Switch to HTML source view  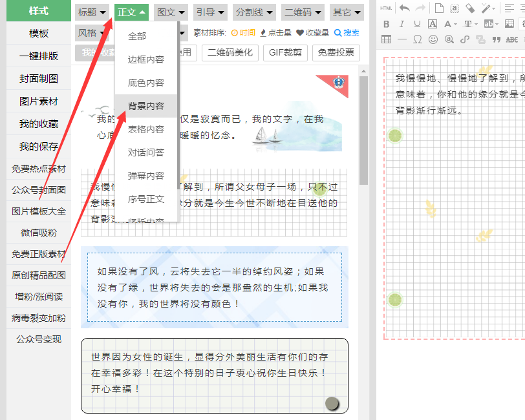[386, 8]
